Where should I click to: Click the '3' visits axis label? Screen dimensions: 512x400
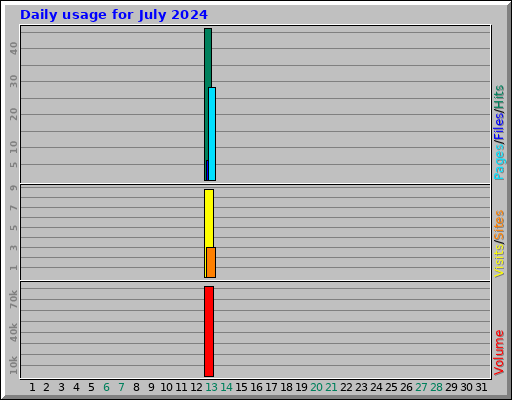coord(13,247)
